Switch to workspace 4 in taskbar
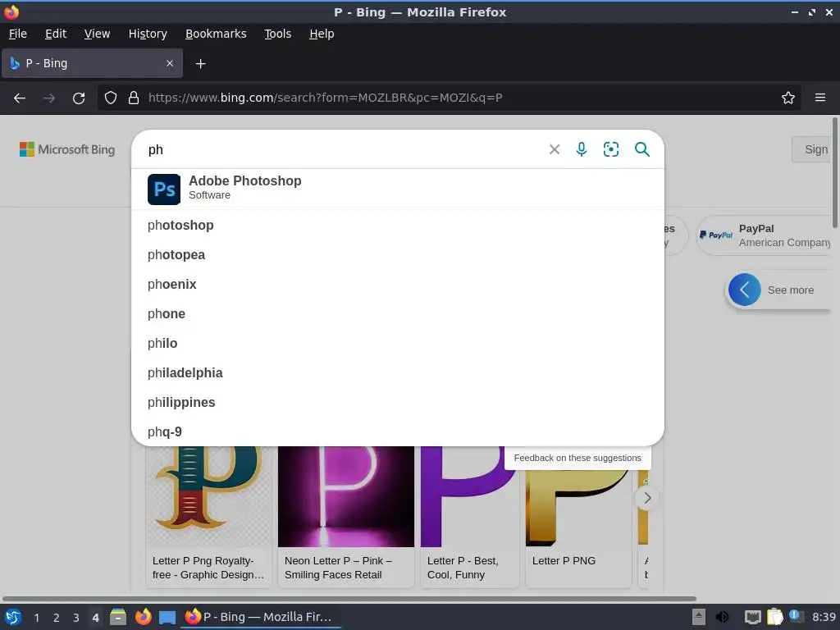Image resolution: width=840 pixels, height=630 pixels. (95, 618)
